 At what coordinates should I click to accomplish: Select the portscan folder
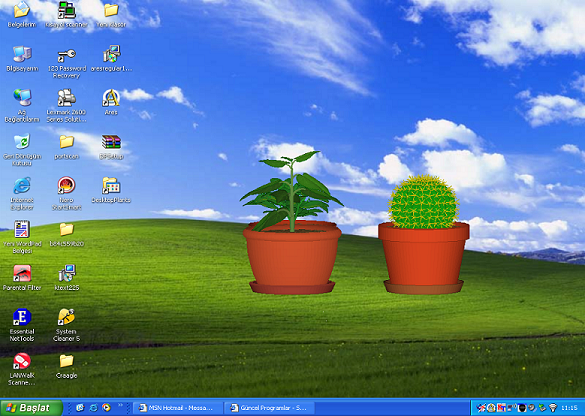point(66,146)
